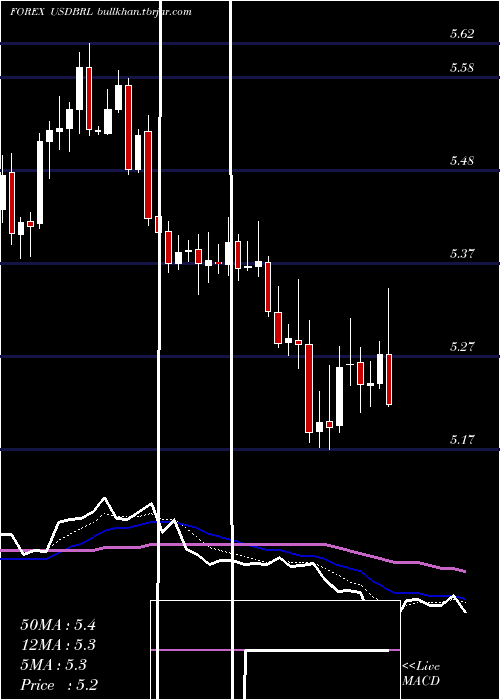The width and height of the screenshot is (500, 700).
Task: Click the 50MA : 5.4 legend entry
Action: coord(58,625)
